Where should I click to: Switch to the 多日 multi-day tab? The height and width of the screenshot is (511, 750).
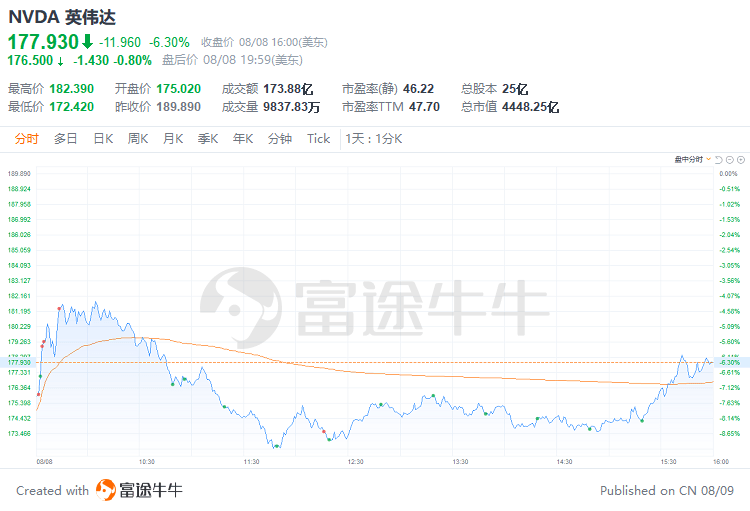click(x=66, y=139)
